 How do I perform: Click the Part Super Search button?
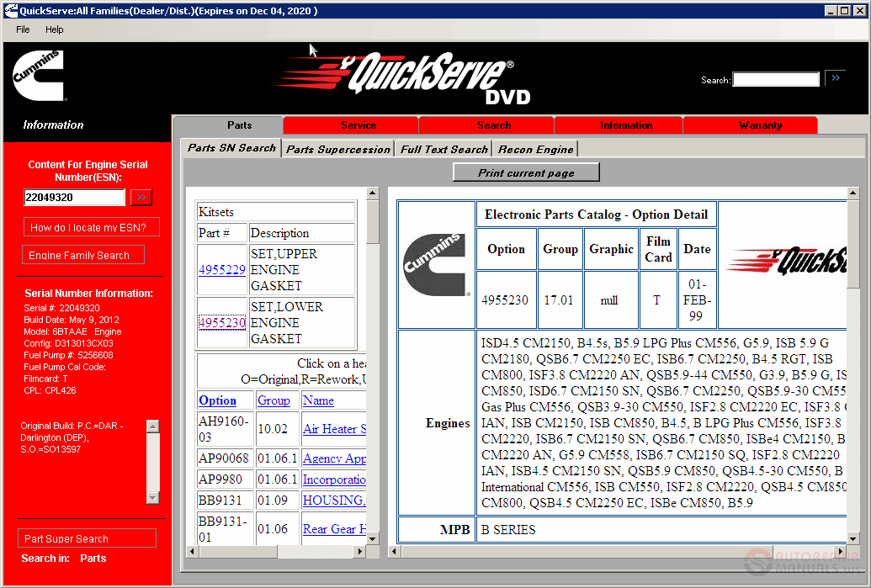(88, 538)
